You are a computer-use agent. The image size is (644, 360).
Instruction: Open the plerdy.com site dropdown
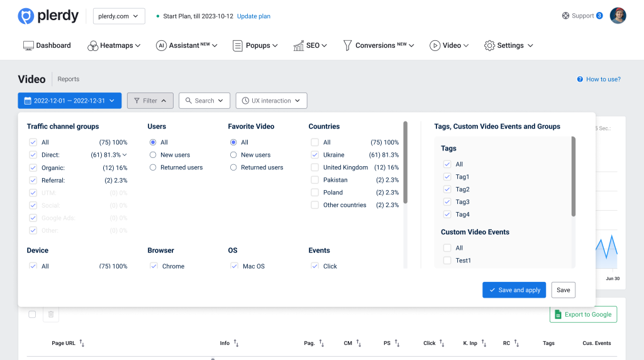pos(119,16)
